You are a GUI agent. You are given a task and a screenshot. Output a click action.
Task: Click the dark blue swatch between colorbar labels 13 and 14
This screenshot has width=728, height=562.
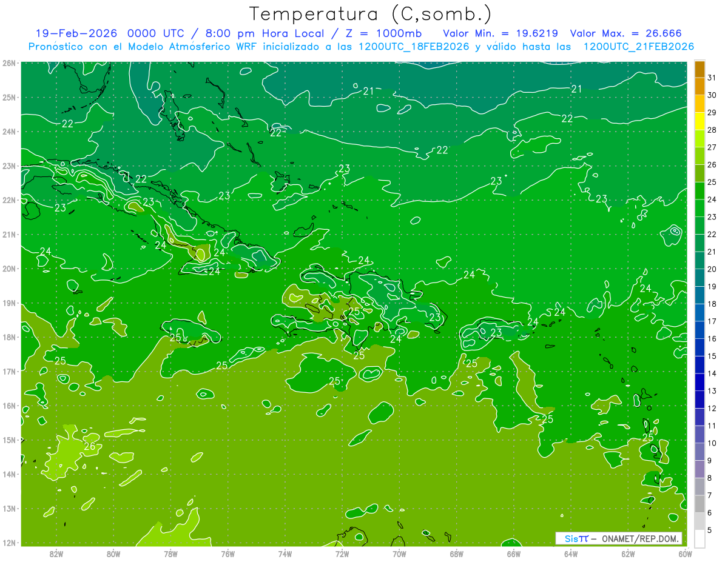click(x=699, y=382)
